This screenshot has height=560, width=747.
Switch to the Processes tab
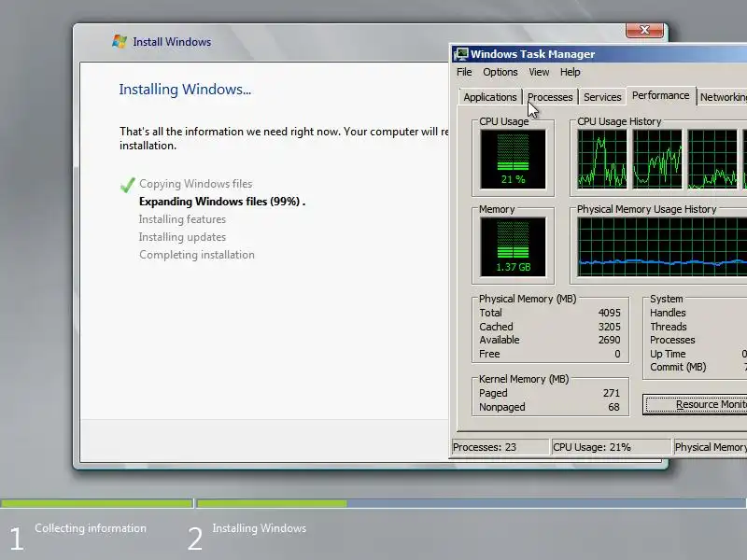pyautogui.click(x=550, y=97)
